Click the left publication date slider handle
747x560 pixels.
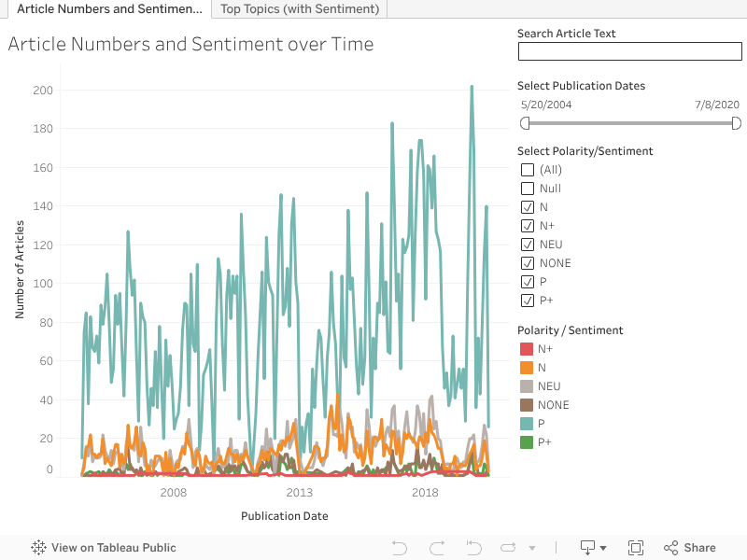click(525, 123)
